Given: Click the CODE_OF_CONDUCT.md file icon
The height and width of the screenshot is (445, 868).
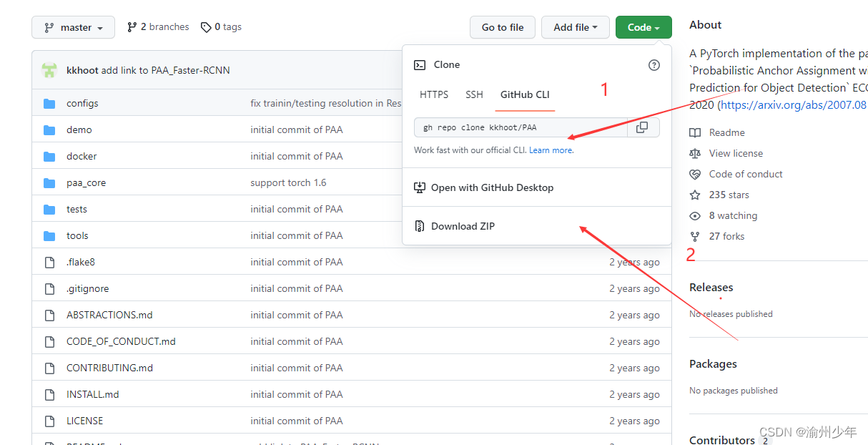Looking at the screenshot, I should (x=49, y=342).
